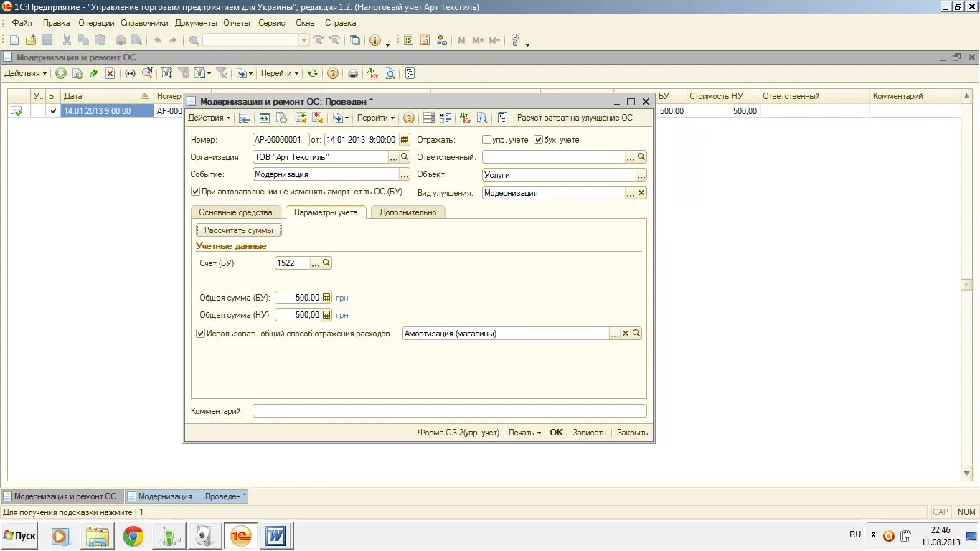The image size is (980, 551).
Task: Click the vertical scrollbar of the document list
Action: (x=966, y=285)
